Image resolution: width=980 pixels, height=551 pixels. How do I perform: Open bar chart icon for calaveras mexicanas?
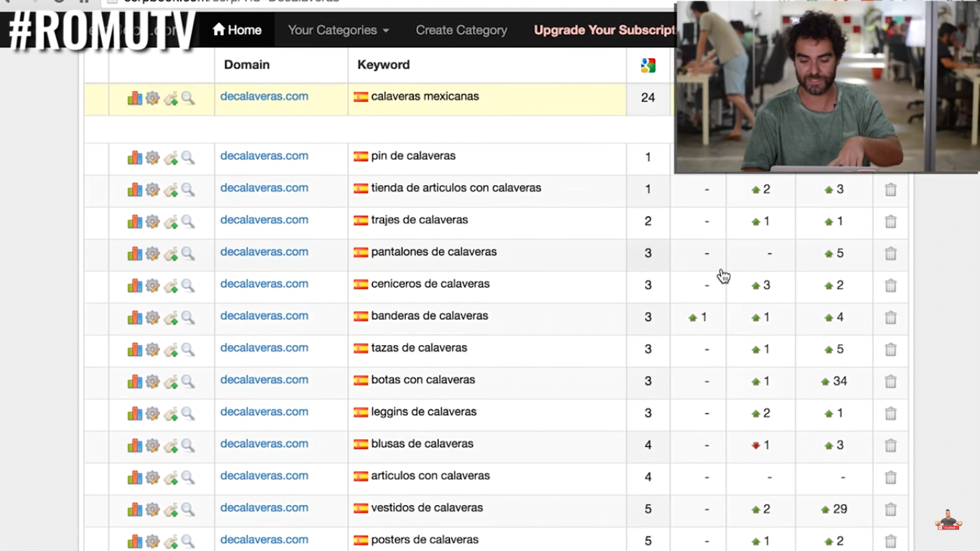tap(135, 98)
